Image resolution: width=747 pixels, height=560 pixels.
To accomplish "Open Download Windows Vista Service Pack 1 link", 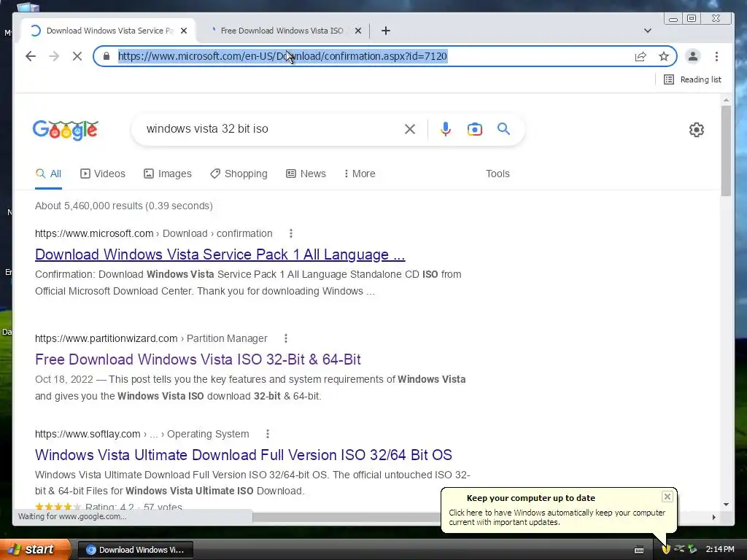I will pos(220,254).
